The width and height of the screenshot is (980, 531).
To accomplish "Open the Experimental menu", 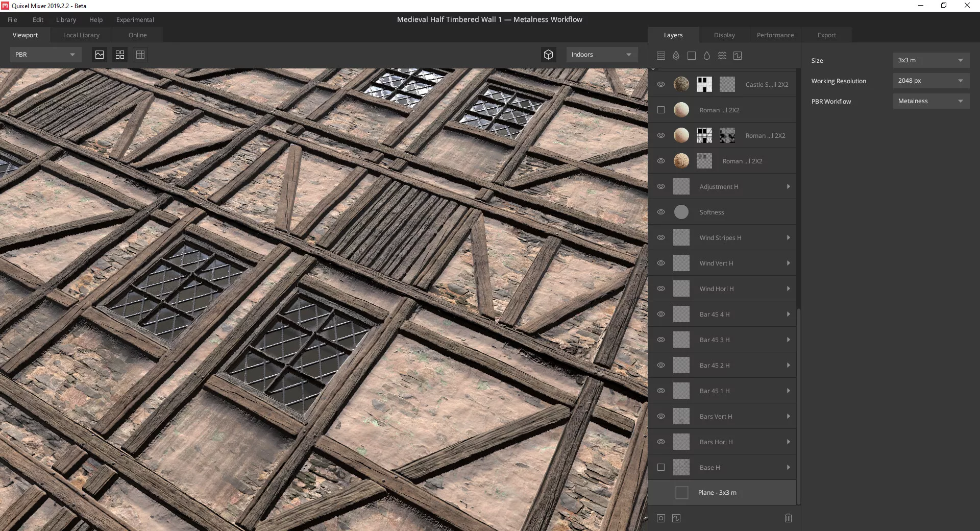I will pos(135,20).
